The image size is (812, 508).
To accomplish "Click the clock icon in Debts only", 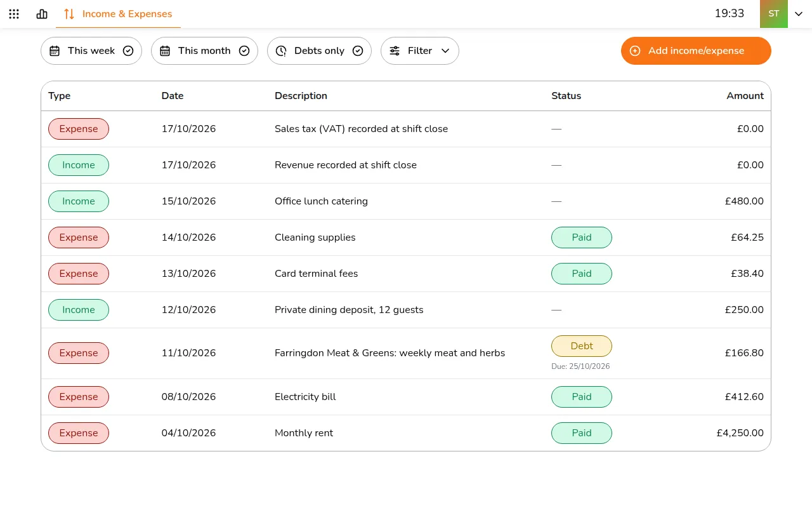I will [281, 51].
